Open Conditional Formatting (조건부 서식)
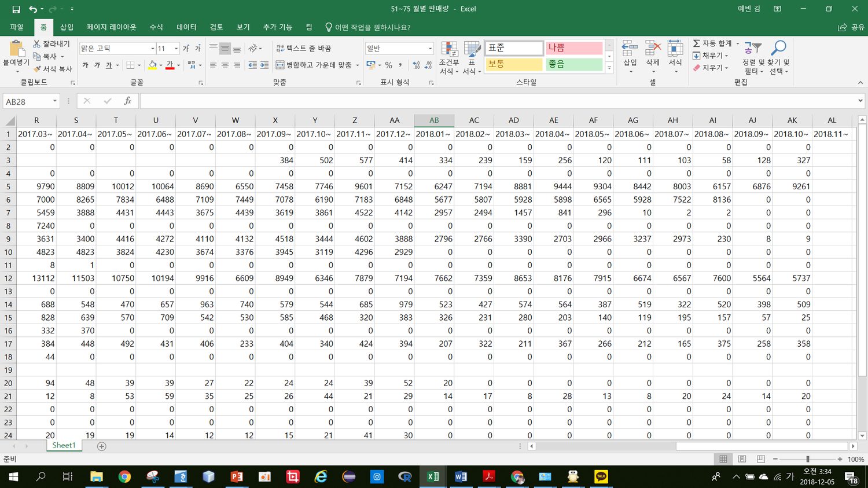The height and width of the screenshot is (488, 868). (449, 58)
